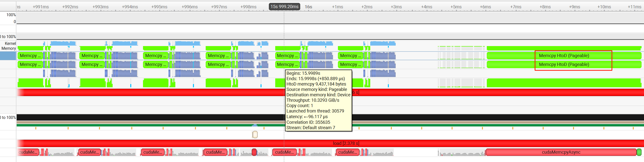
Task: Click the +10ms tick on time ruler
Action: point(604,7)
